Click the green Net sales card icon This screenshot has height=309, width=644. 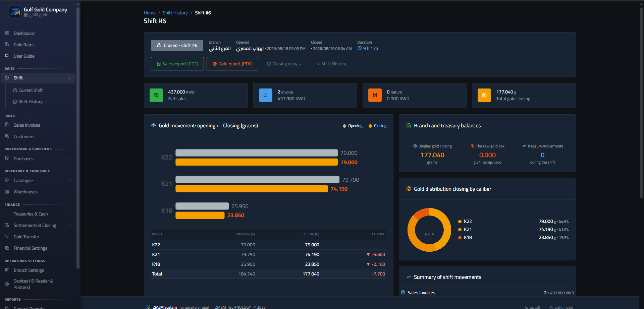[156, 95]
